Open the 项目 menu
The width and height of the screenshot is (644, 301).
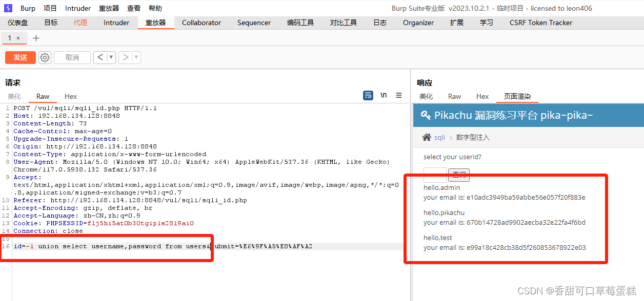pos(50,8)
